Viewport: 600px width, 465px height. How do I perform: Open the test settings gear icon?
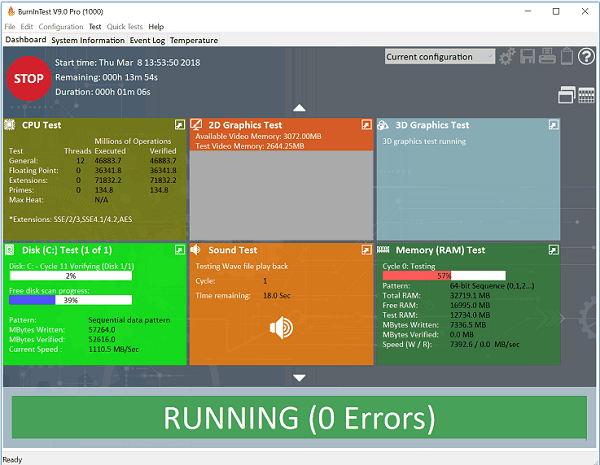[x=508, y=57]
